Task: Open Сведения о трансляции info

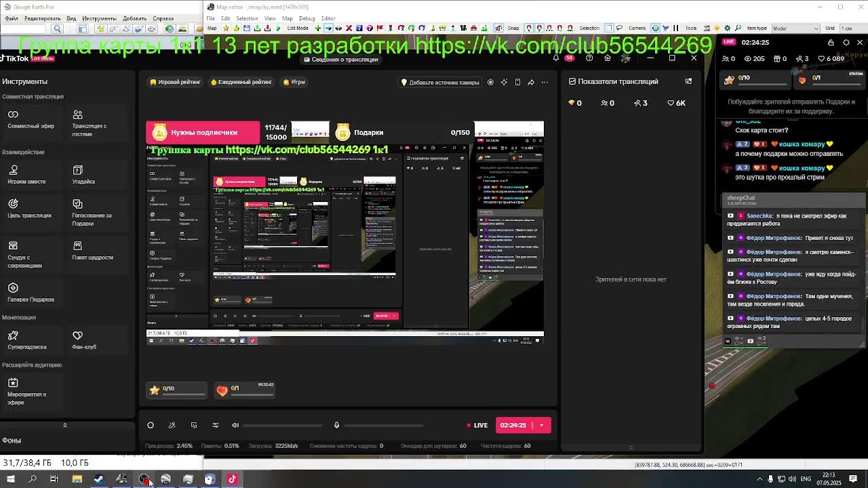Action: click(341, 60)
